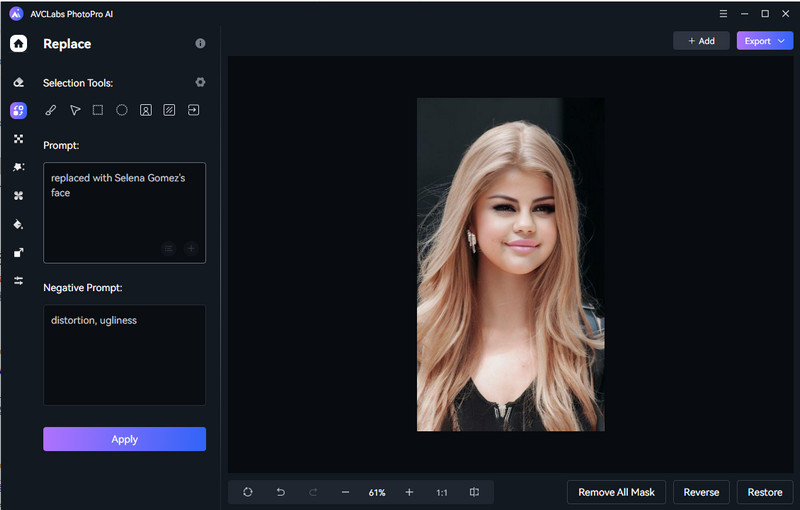Select the Background selection tool with hatched square
Viewport: 800px width, 510px height.
[x=169, y=110]
